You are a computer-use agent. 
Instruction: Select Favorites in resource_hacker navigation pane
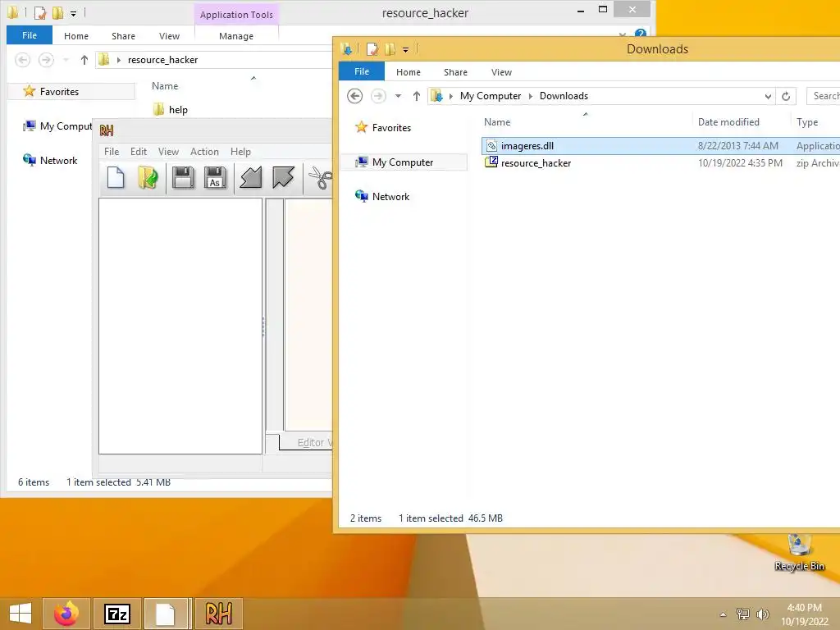pyautogui.click(x=59, y=92)
